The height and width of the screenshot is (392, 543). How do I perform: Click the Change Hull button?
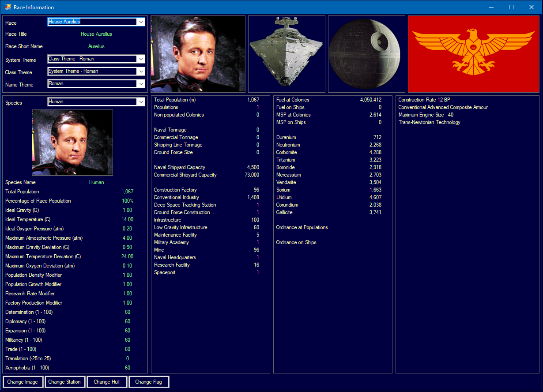106,382
